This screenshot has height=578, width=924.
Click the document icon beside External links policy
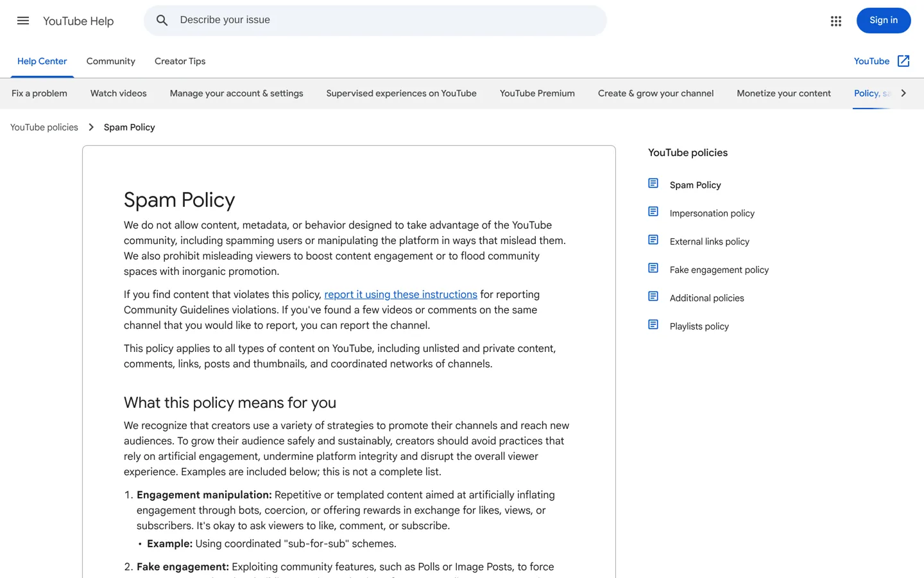click(653, 240)
